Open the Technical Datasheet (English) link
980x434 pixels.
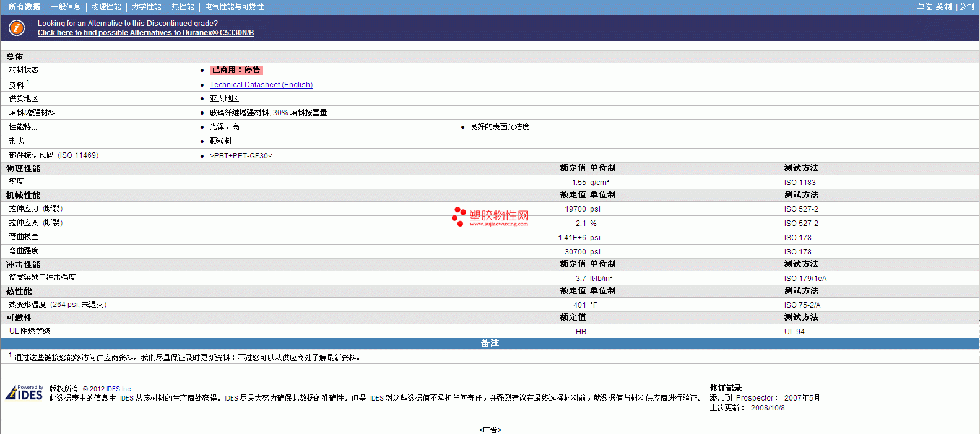coord(261,85)
